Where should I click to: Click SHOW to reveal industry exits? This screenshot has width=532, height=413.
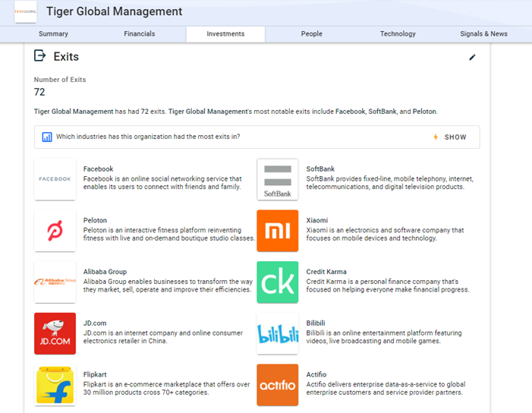point(455,137)
